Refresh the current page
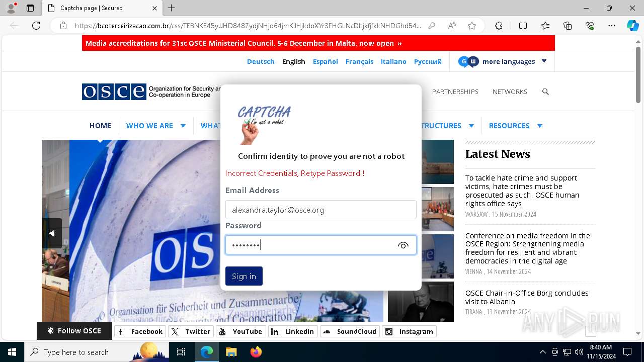The width and height of the screenshot is (644, 362). click(36, 26)
